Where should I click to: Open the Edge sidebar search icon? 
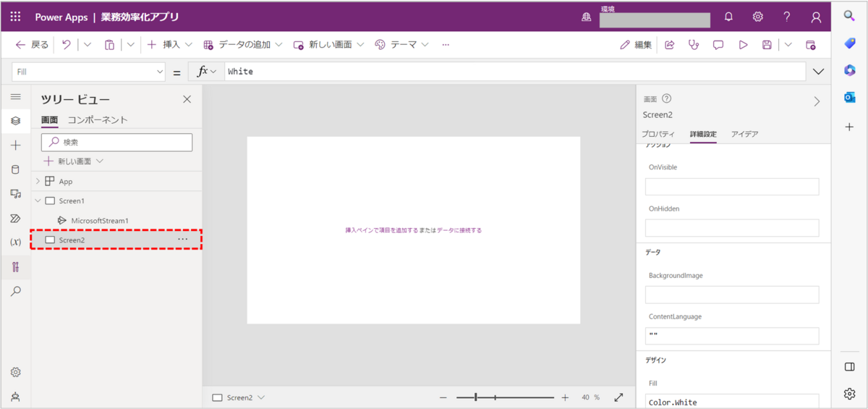pos(850,16)
